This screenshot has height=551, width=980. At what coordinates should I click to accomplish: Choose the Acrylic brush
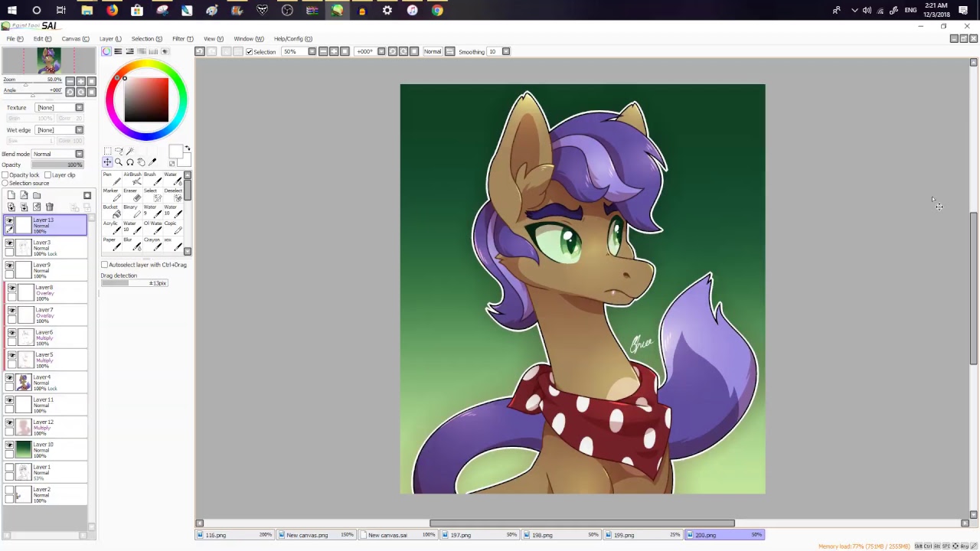point(113,228)
